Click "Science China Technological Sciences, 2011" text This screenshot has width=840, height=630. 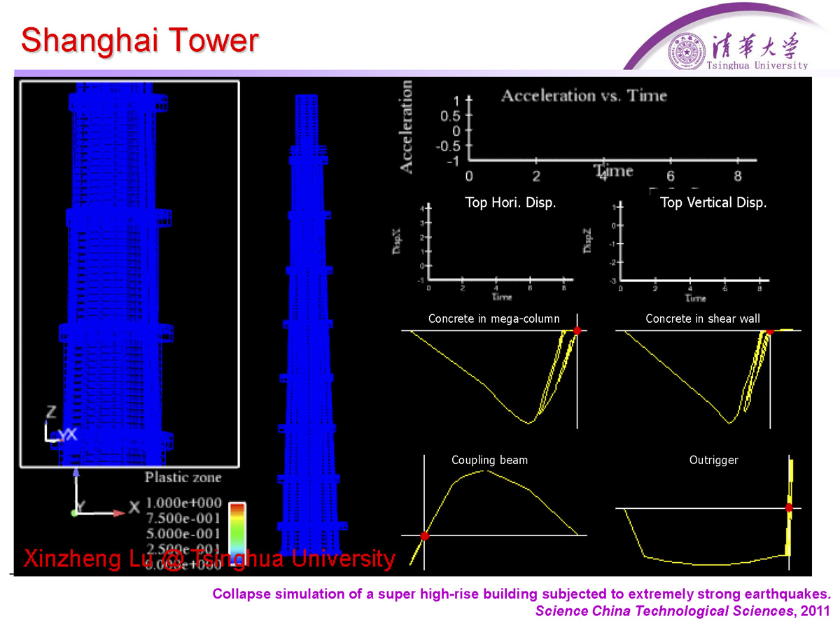click(682, 611)
